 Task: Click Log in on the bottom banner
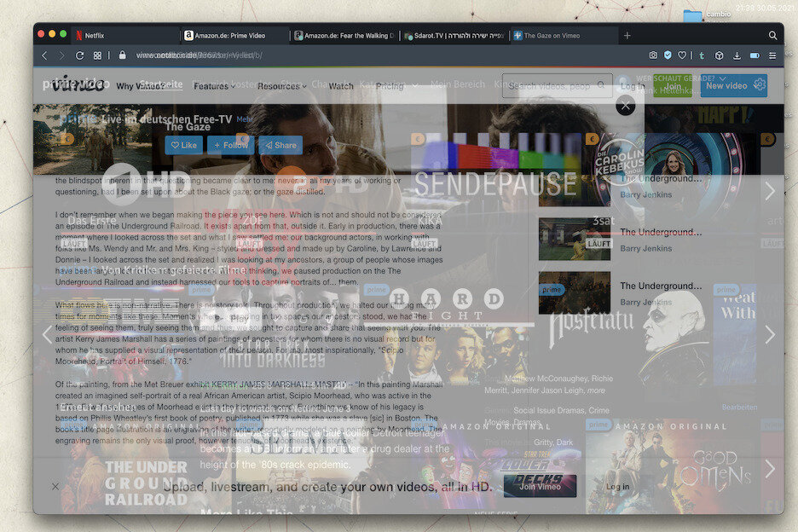[617, 487]
